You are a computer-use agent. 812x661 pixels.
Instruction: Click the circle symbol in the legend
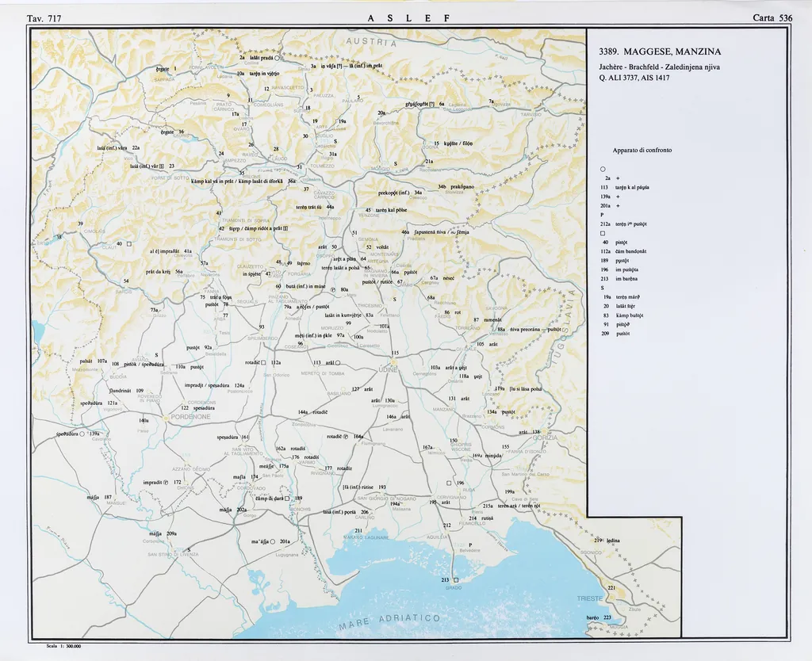[603, 169]
